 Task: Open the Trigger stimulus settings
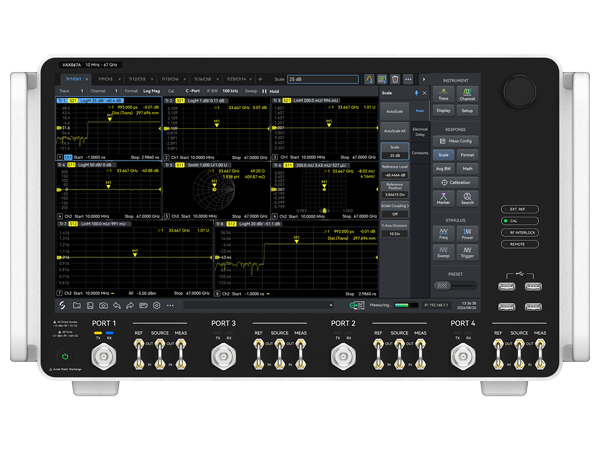point(467,252)
